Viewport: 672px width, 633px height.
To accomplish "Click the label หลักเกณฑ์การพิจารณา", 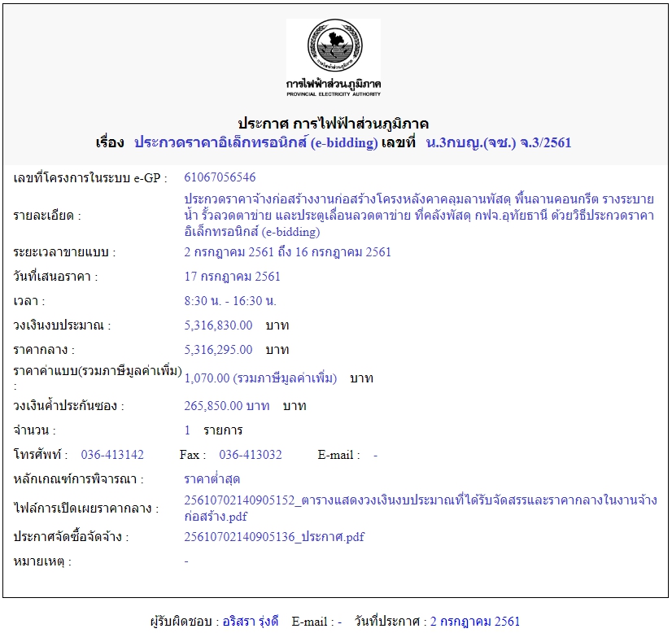I will pos(78,479).
